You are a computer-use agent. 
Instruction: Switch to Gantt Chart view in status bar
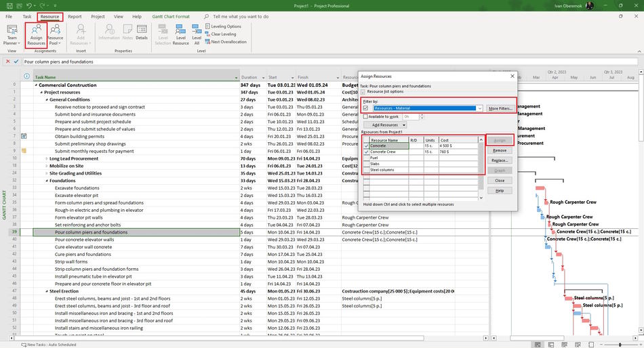[x=537, y=345]
